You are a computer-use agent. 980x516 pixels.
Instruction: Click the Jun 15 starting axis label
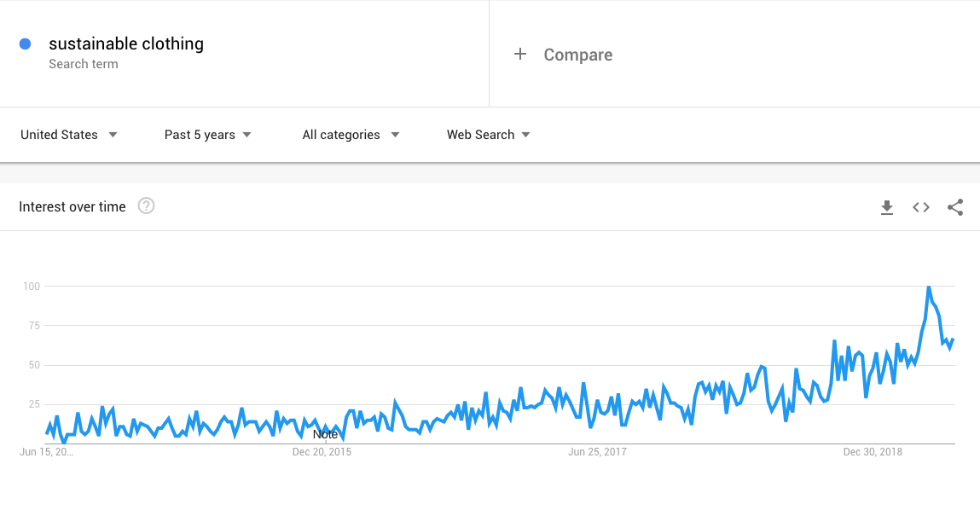point(46,452)
